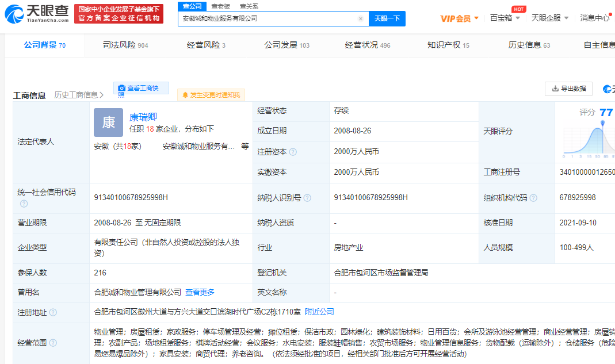The image size is (615, 364).
Task: Click credit code 91340100678925998H in 统一社会信用代码 row
Action: pos(131,198)
